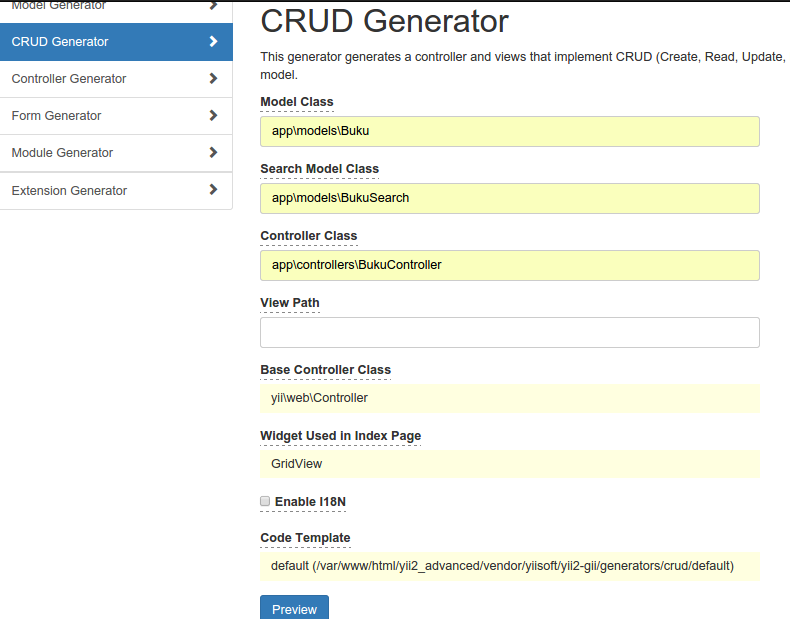
Task: Click the chevron icon beside CRUD Generator
Action: pyautogui.click(x=213, y=41)
